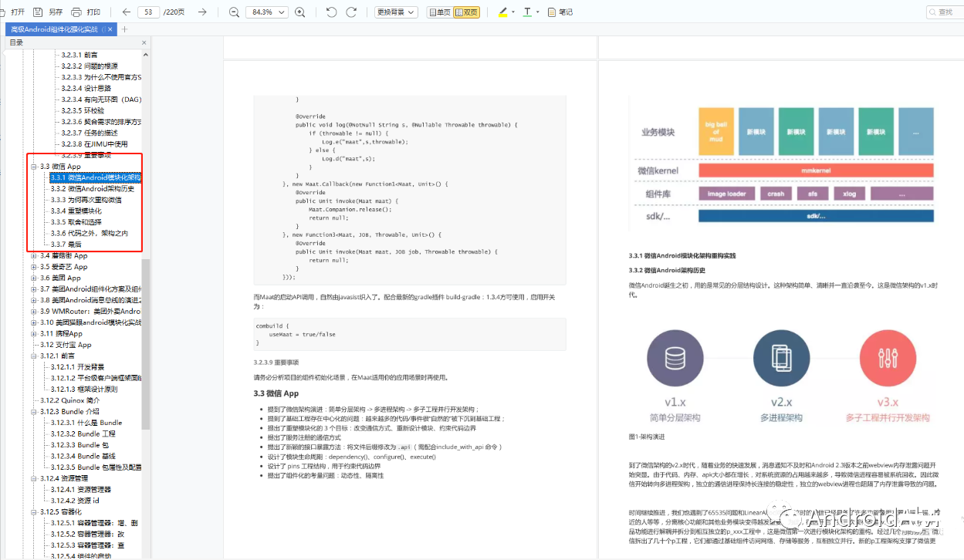
Task: Collapse the 3.3 微信 App outline node
Action: pos(34,167)
